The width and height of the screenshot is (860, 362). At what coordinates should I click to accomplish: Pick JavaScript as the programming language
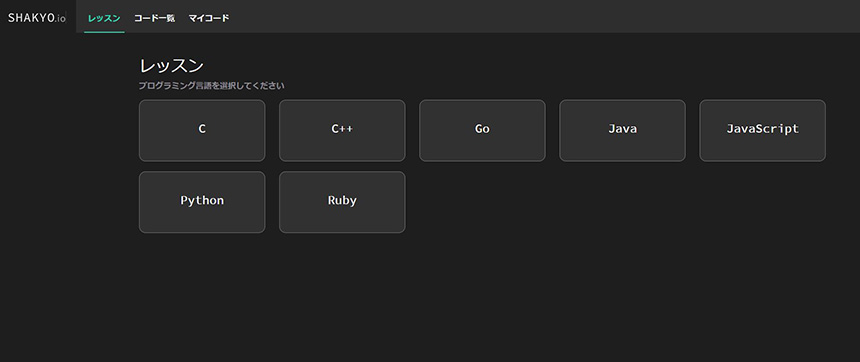[762, 131]
